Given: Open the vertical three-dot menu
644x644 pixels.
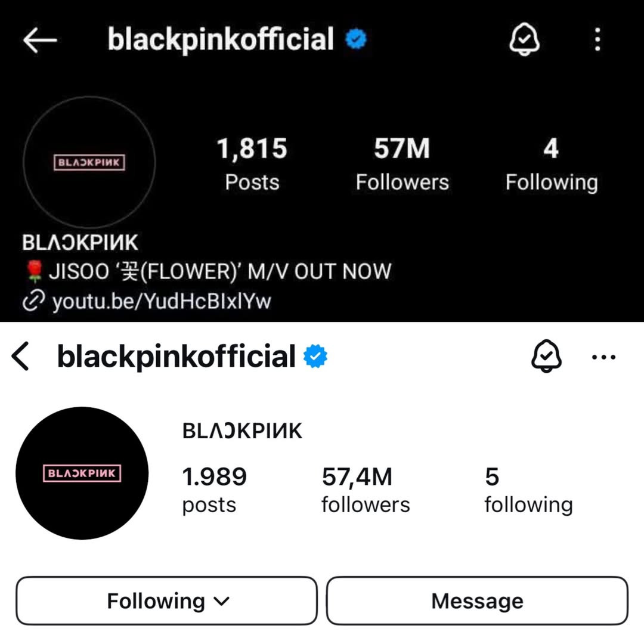Looking at the screenshot, I should (x=597, y=39).
